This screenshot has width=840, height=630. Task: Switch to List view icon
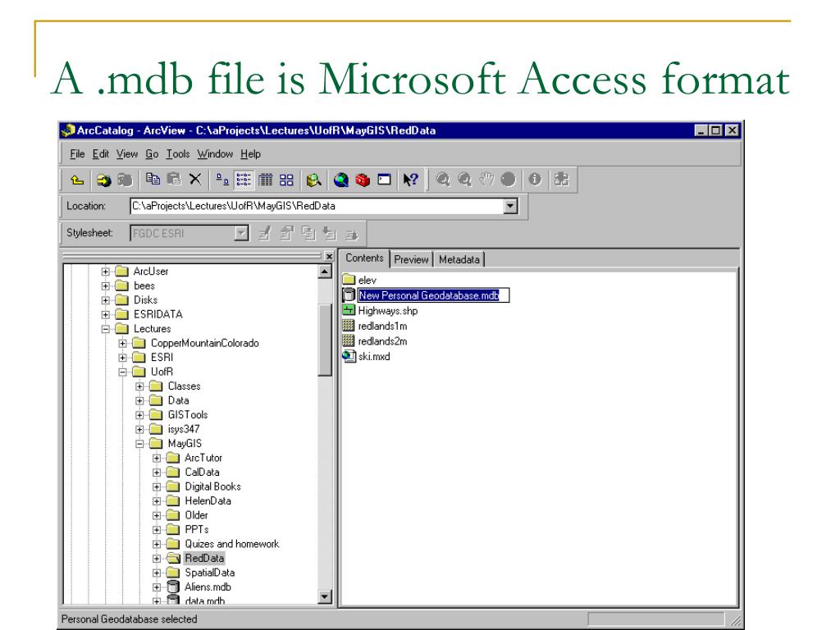pos(243,180)
